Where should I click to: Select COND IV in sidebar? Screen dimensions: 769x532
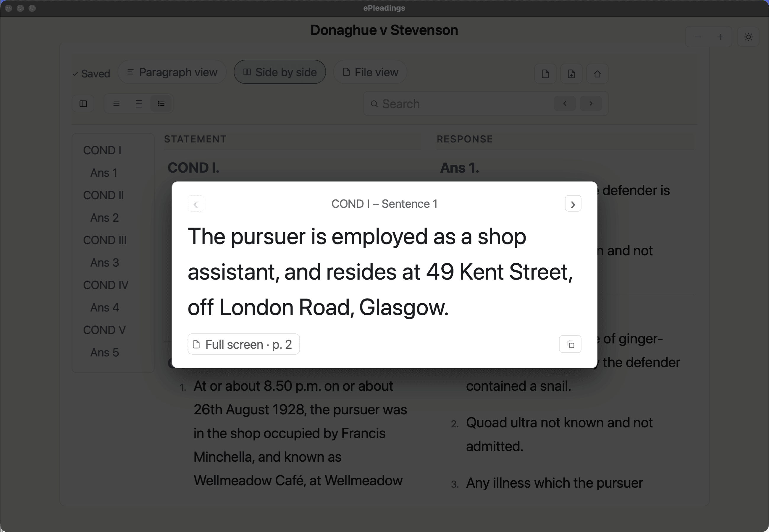coord(106,285)
